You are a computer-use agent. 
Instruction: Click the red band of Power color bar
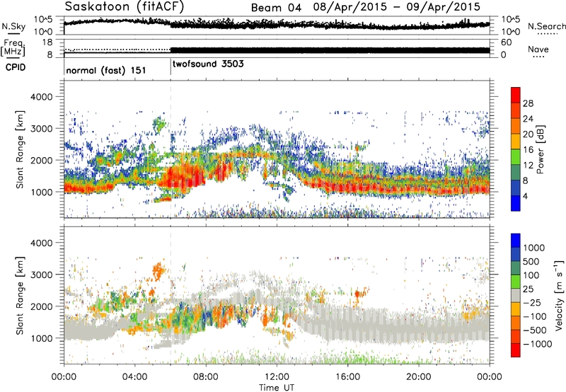(516, 95)
